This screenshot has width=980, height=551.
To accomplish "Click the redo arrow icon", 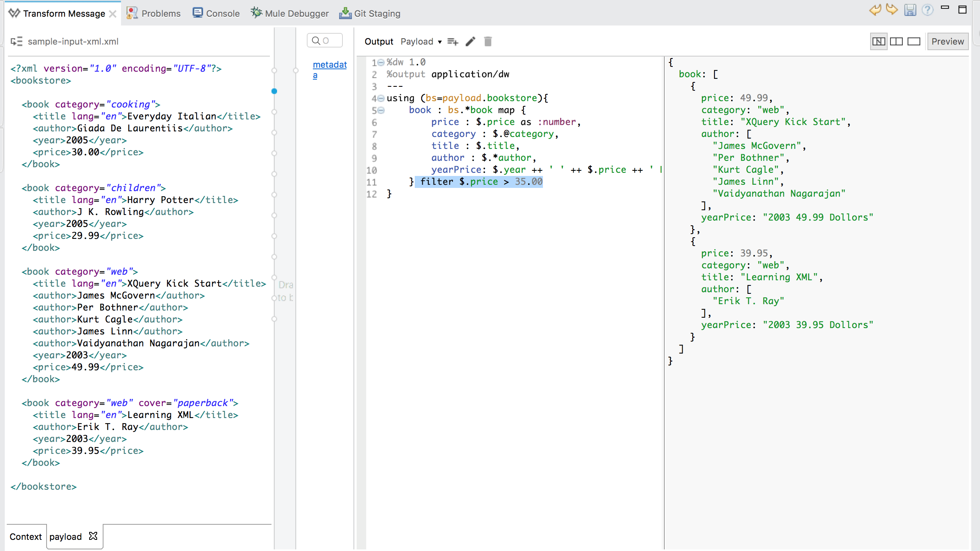I will pos(892,10).
